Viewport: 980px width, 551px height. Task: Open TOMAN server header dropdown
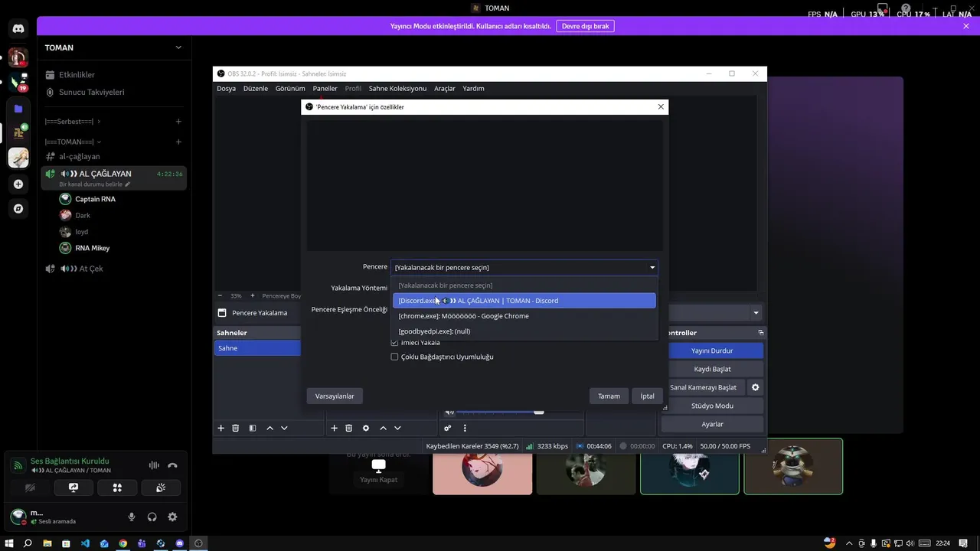click(113, 47)
